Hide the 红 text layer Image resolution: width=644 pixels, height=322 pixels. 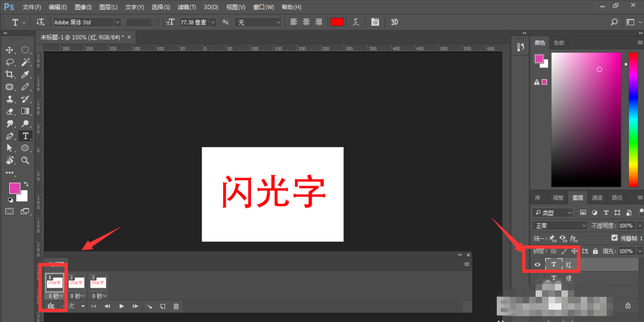(538, 265)
